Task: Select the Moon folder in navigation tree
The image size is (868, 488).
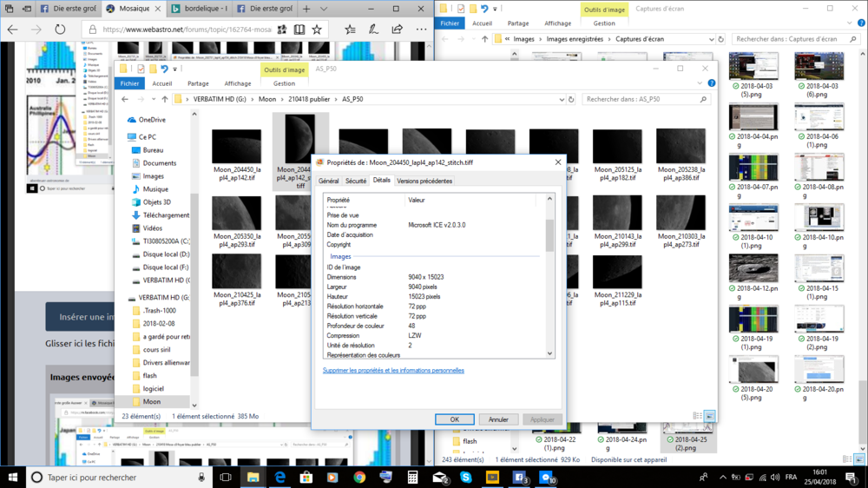Action: click(x=152, y=401)
